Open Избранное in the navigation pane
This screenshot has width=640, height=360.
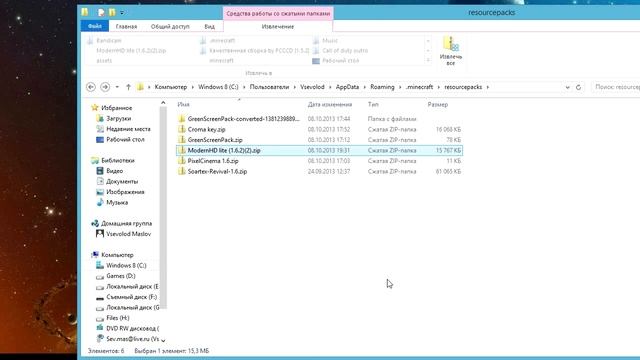tap(116, 108)
